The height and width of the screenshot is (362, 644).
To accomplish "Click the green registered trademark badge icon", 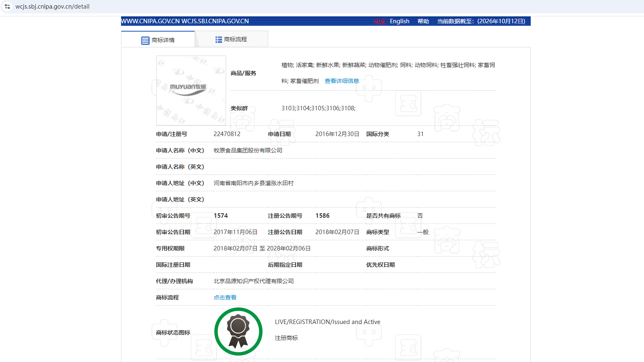I will 238,331.
